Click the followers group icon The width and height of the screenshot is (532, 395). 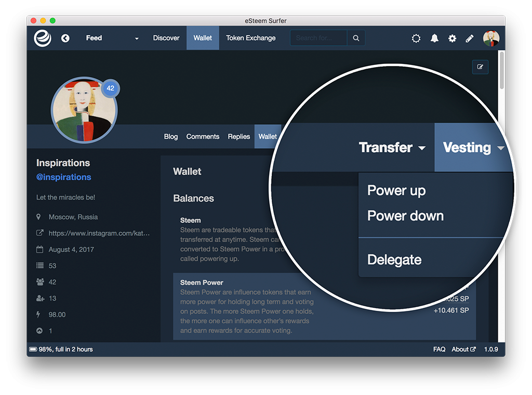click(40, 282)
